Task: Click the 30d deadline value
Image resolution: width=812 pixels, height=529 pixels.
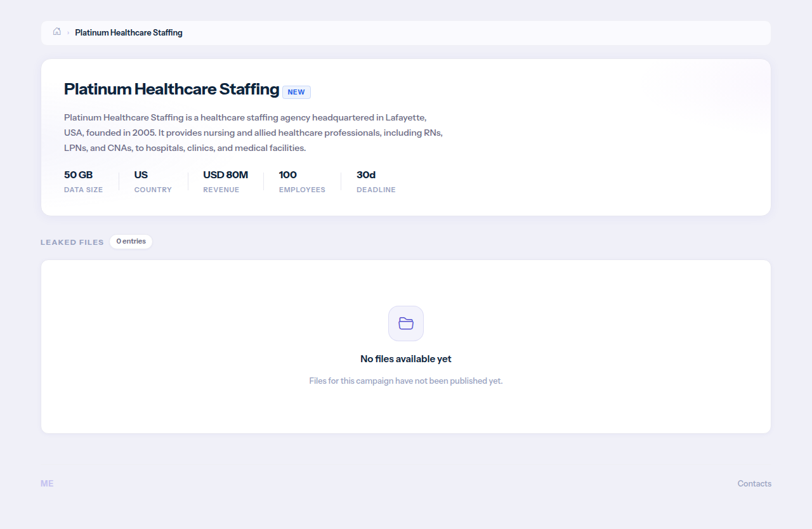Action: point(366,175)
